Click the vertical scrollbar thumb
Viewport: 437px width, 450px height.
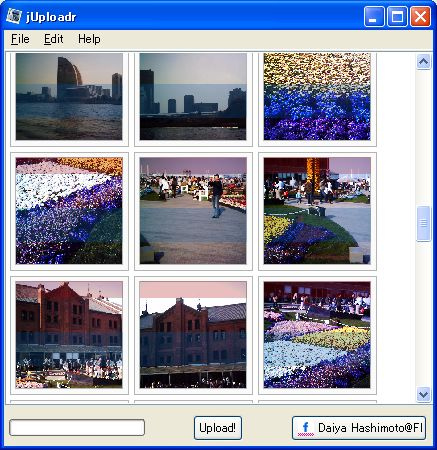[423, 223]
